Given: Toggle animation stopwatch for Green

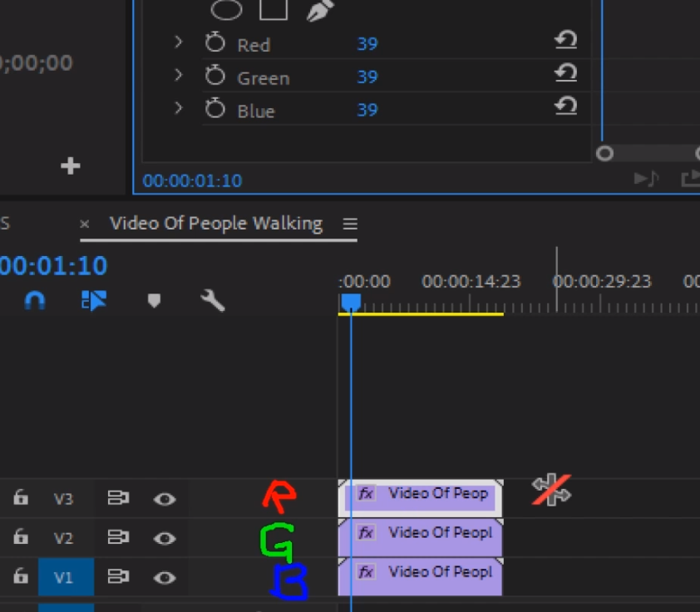Looking at the screenshot, I should pyautogui.click(x=215, y=76).
